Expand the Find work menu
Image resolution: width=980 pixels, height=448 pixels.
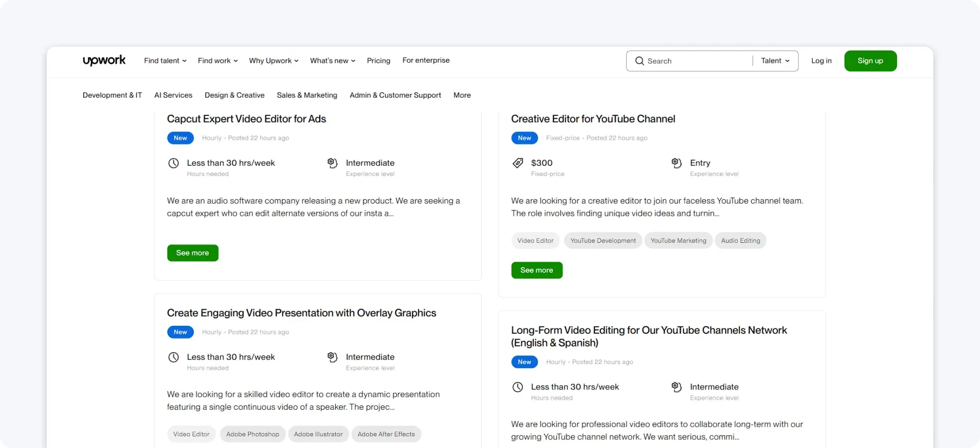tap(218, 61)
